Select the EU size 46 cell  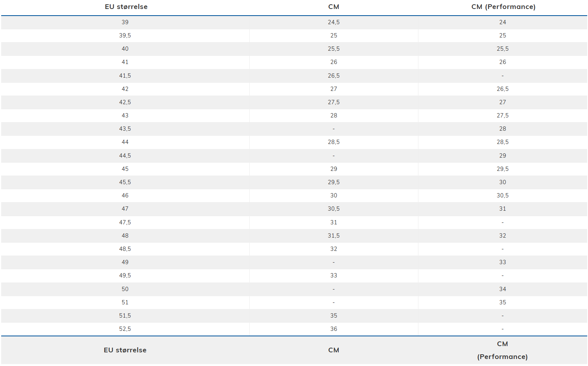[x=125, y=195]
